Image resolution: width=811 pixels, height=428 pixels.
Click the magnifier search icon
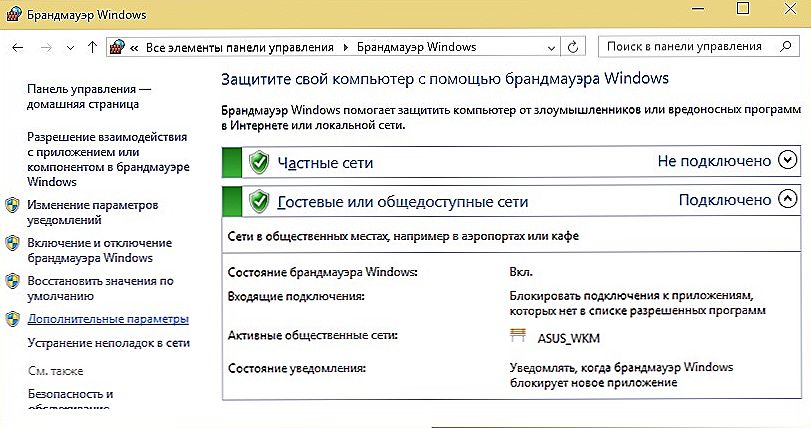[786, 47]
